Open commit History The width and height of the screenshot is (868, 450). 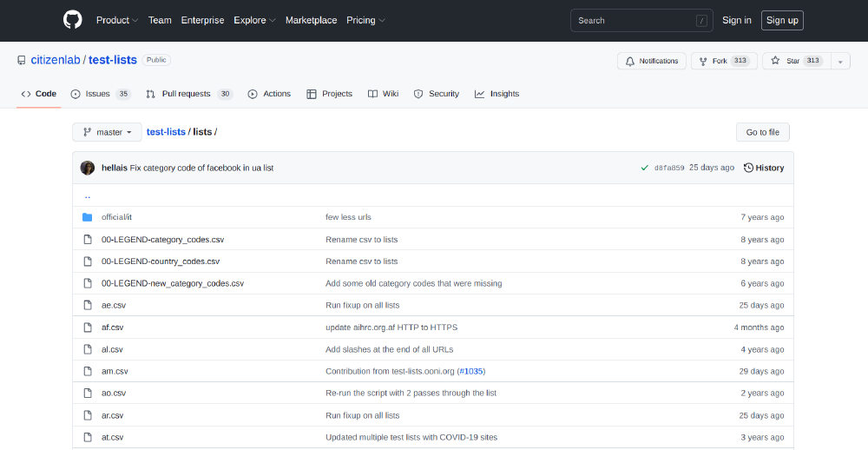pos(764,168)
